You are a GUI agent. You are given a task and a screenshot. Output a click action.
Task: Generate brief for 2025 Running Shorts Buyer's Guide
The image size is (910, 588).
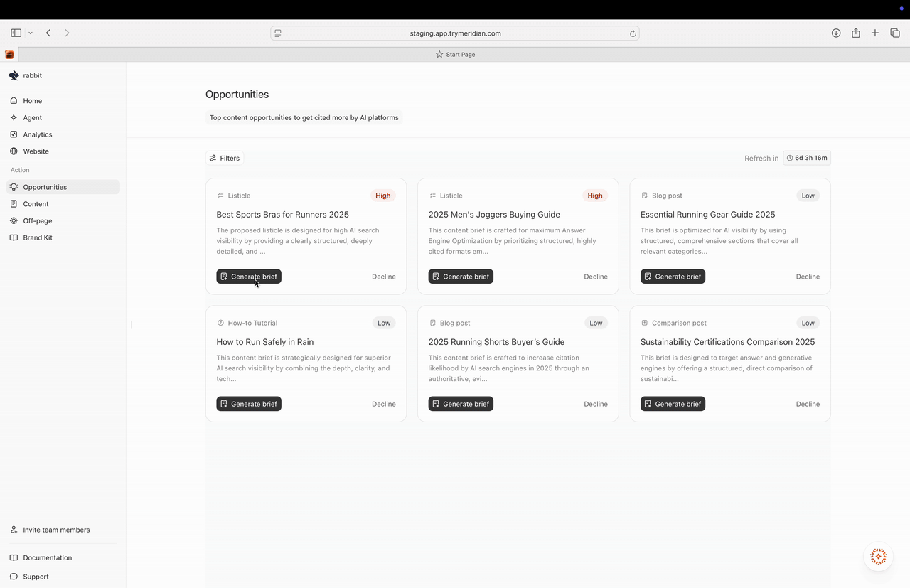click(461, 404)
